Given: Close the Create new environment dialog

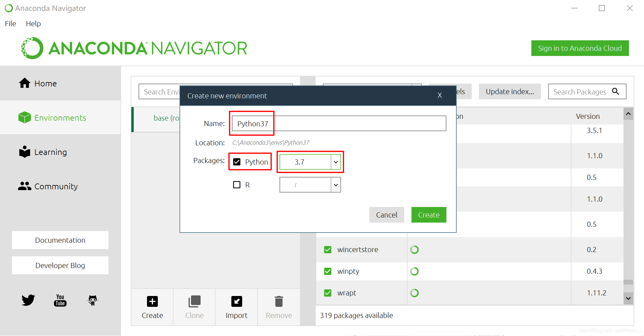Looking at the screenshot, I should click(439, 96).
